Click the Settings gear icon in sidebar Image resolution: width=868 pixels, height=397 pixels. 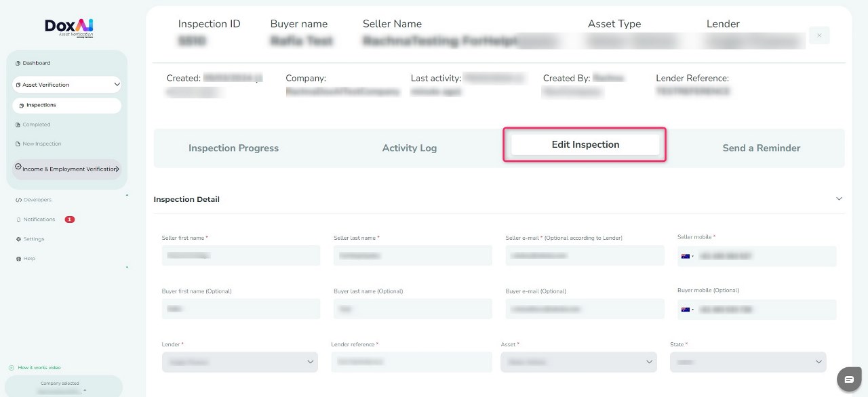pos(18,239)
